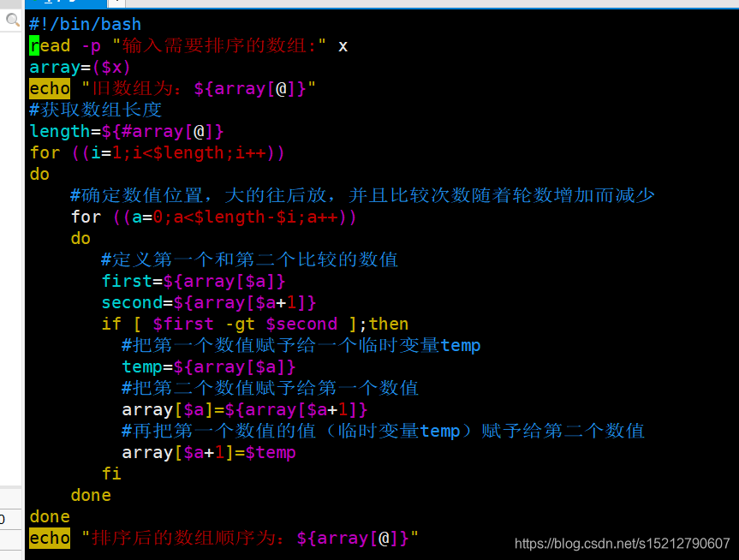Click the 'temp=${array[$a]}' line
The width and height of the screenshot is (739, 560).
tap(209, 366)
